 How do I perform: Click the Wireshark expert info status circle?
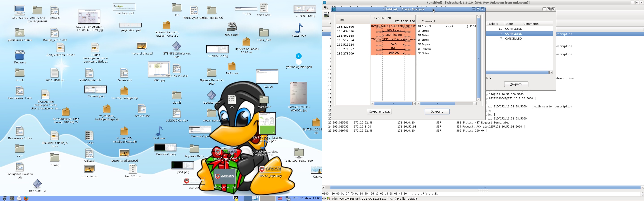(324, 199)
